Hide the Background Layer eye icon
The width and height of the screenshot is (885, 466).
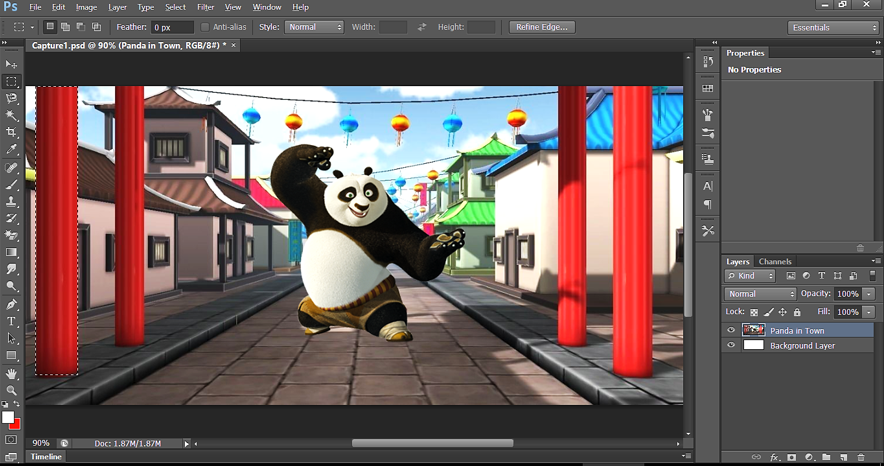pos(731,345)
